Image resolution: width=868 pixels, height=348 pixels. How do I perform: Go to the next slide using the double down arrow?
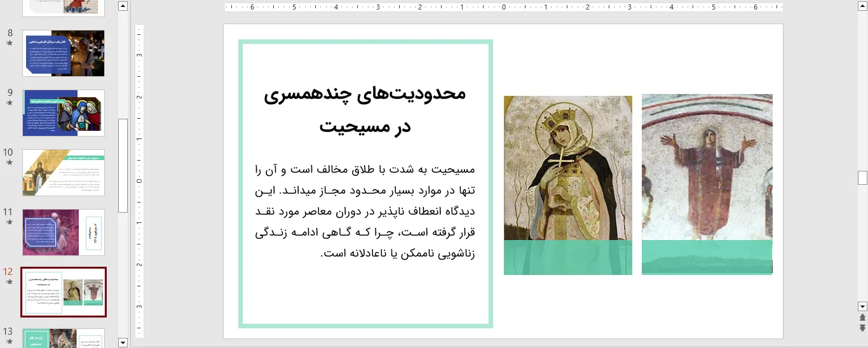[862, 328]
